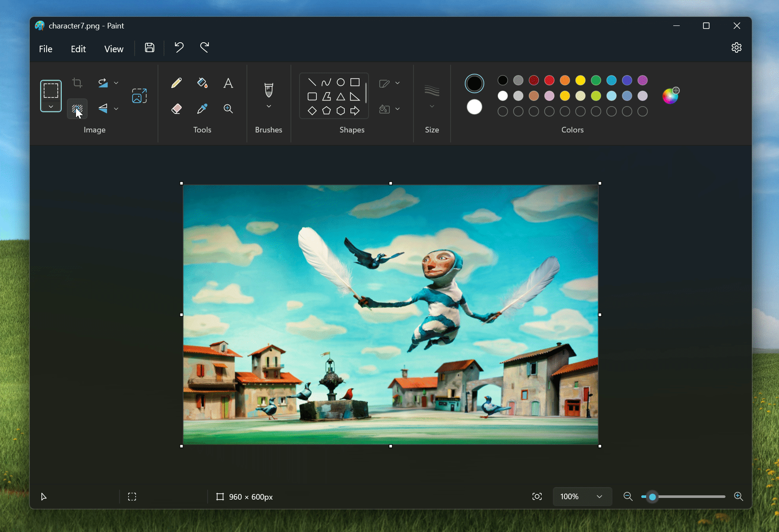This screenshot has width=779, height=532.
Task: Click the zoom level 100% combo box
Action: click(x=581, y=497)
